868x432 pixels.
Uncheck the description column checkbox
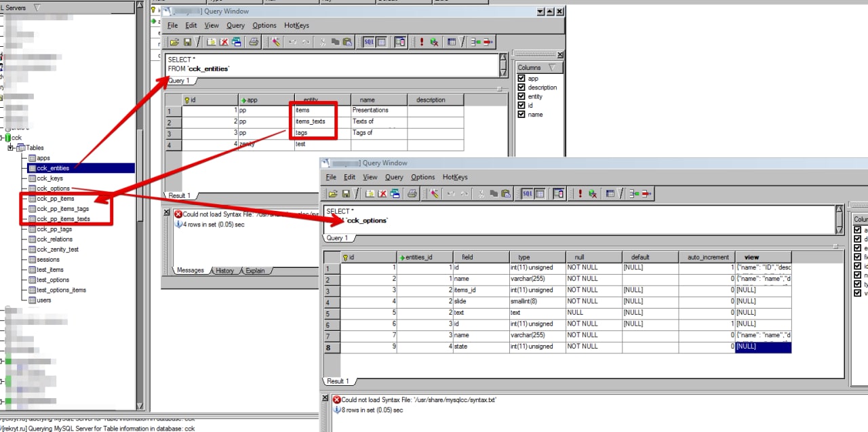click(x=521, y=87)
